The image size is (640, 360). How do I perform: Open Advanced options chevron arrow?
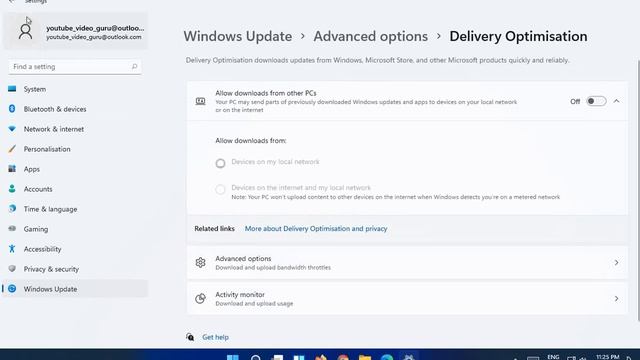(616, 262)
